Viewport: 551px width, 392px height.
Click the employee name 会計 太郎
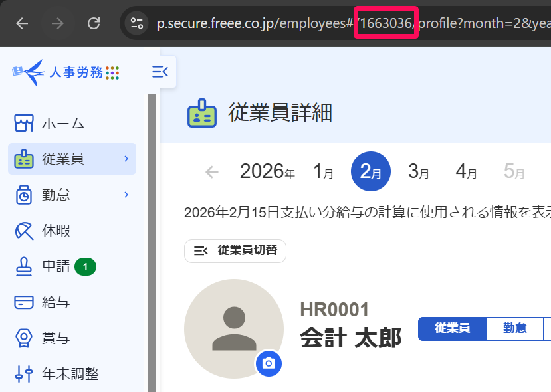pos(351,338)
